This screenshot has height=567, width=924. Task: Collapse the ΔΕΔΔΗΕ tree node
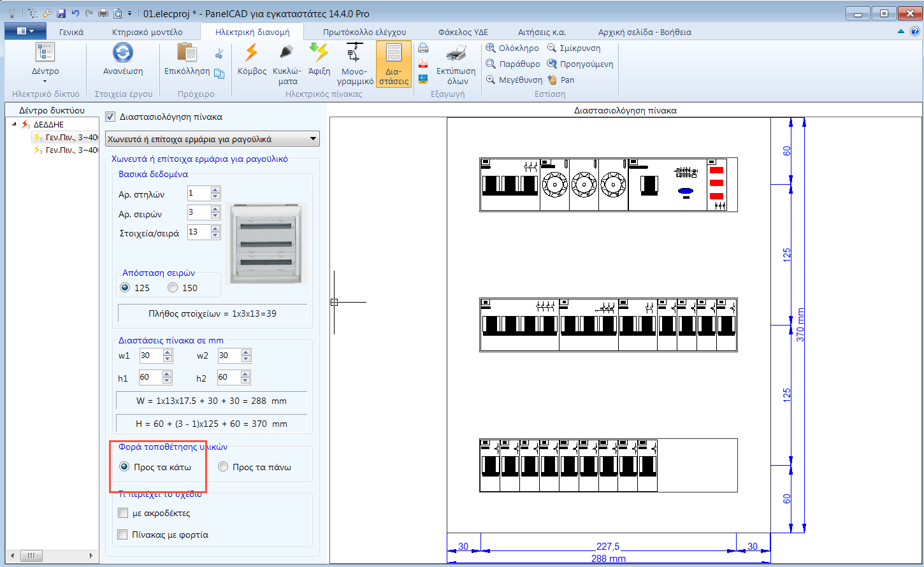tap(15, 125)
